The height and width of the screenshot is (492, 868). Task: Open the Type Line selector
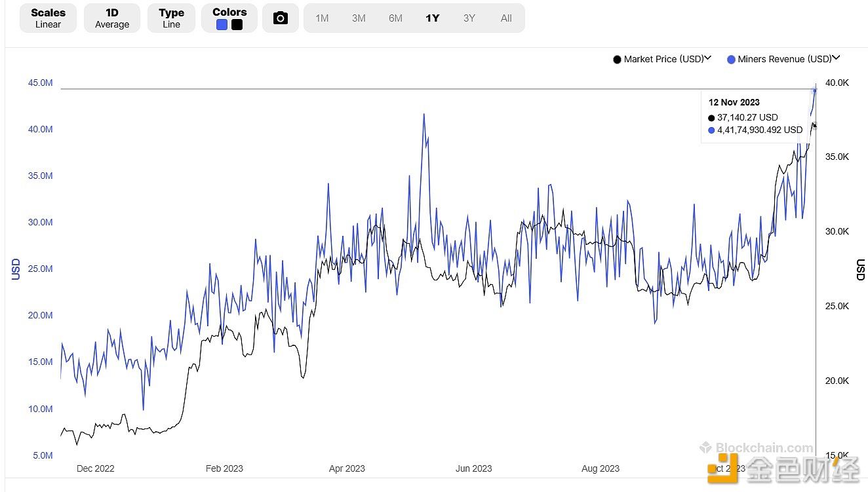pyautogui.click(x=171, y=18)
